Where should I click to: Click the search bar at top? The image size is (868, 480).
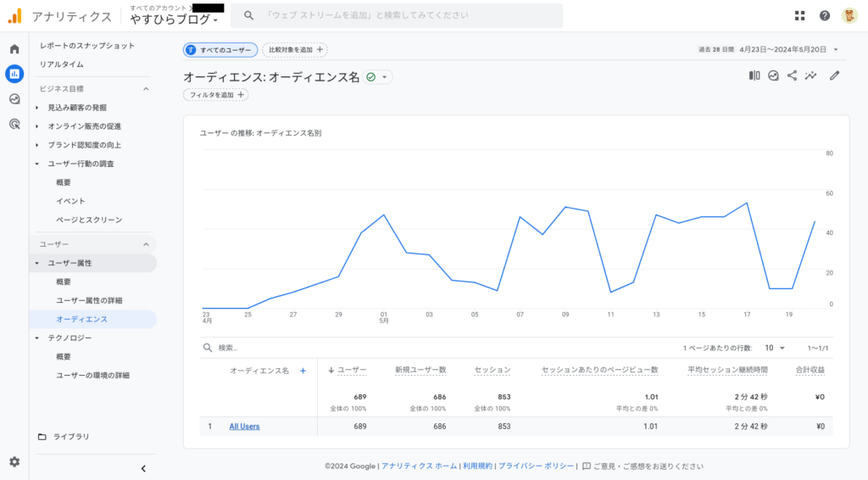(397, 15)
